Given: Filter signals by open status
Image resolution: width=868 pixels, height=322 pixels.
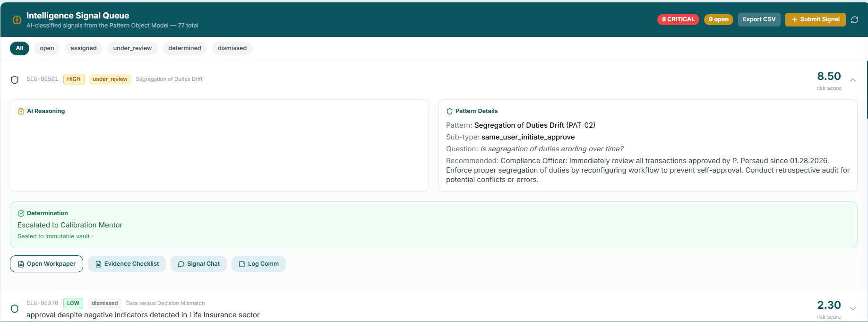Looking at the screenshot, I should [47, 48].
